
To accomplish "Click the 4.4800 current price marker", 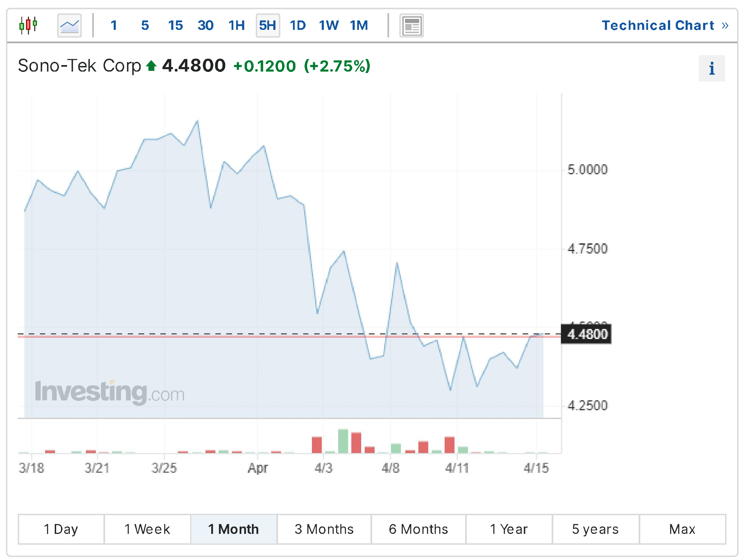I will (x=586, y=334).
